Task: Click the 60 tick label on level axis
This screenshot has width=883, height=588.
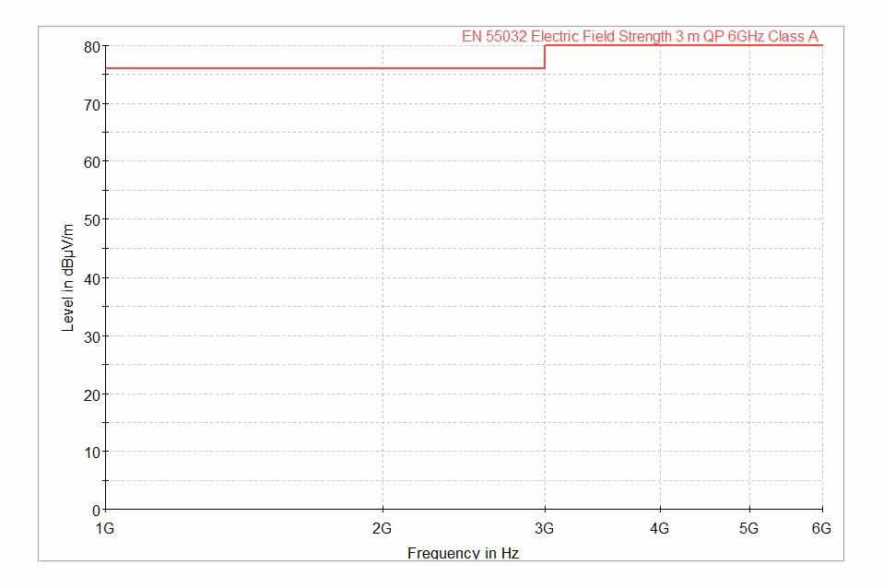Action: pyautogui.click(x=90, y=162)
